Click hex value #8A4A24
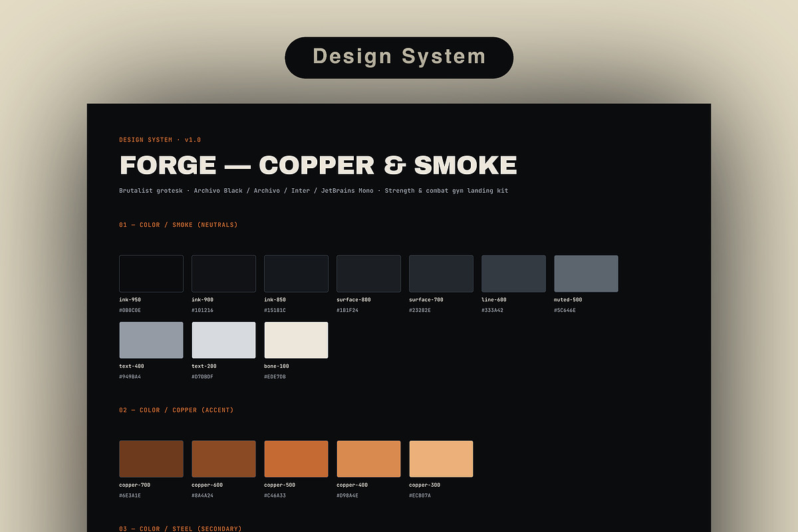Image resolution: width=798 pixels, height=532 pixels. coord(202,496)
